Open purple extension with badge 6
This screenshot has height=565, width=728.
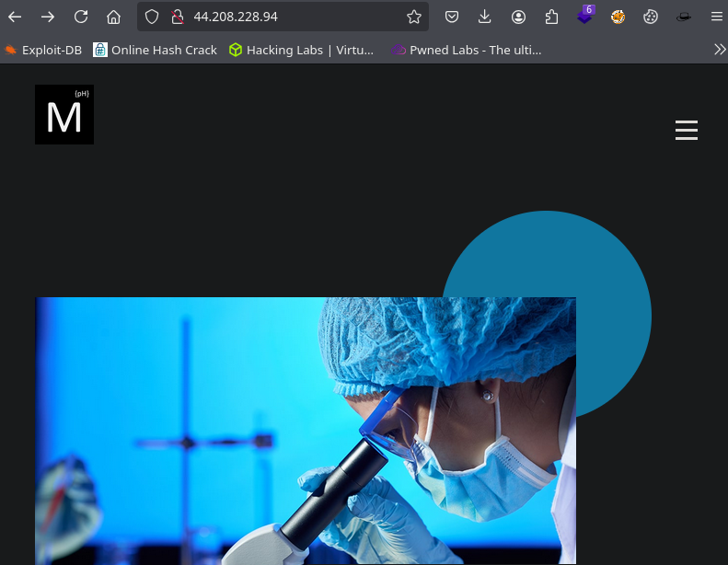[584, 17]
